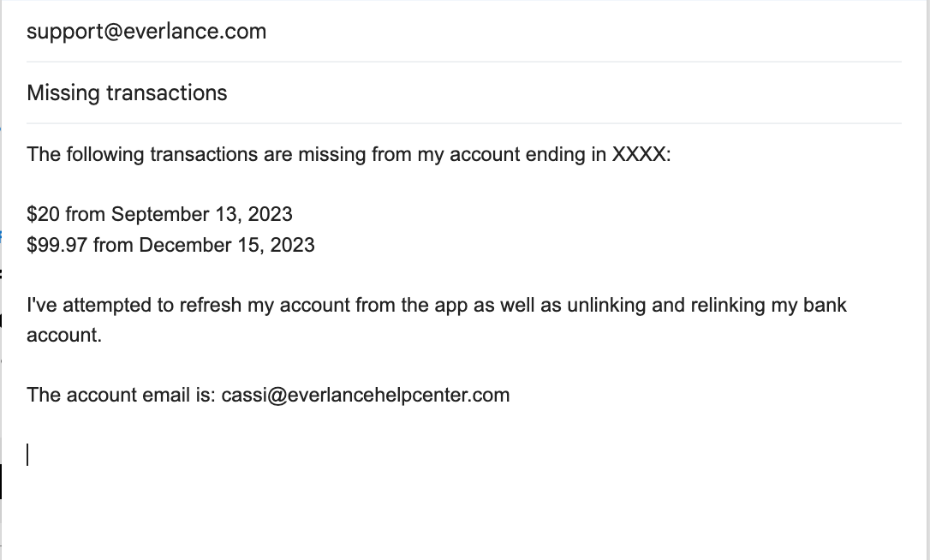Click the phrase 'The account email is:'
This screenshot has height=560, width=930.
coord(121,395)
